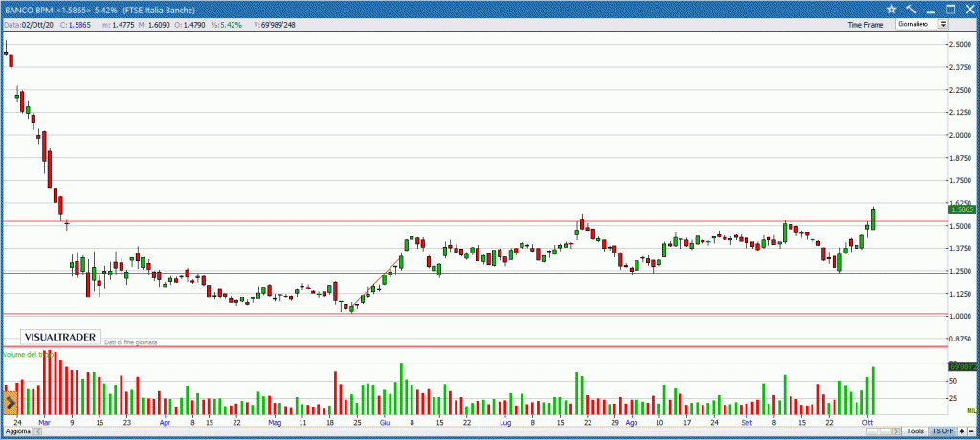The height and width of the screenshot is (440, 980).
Task: Click the Mag month label on time axis
Action: (275, 423)
